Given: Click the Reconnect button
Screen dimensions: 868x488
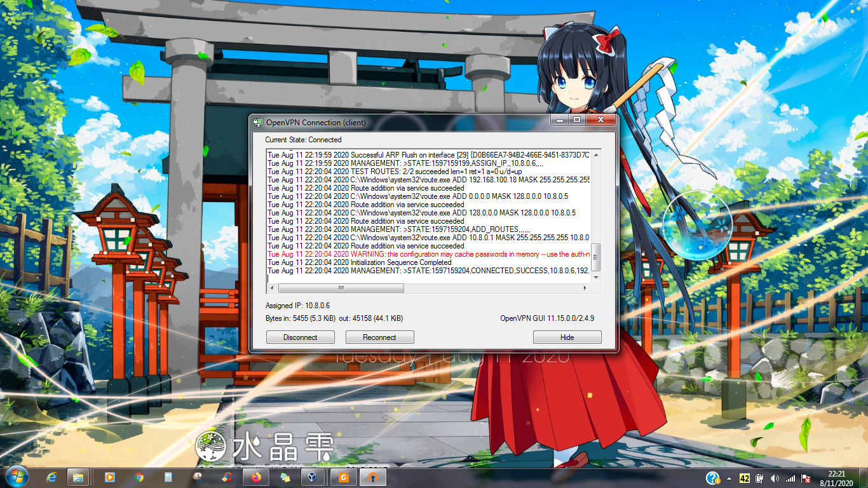Looking at the screenshot, I should pos(379,337).
